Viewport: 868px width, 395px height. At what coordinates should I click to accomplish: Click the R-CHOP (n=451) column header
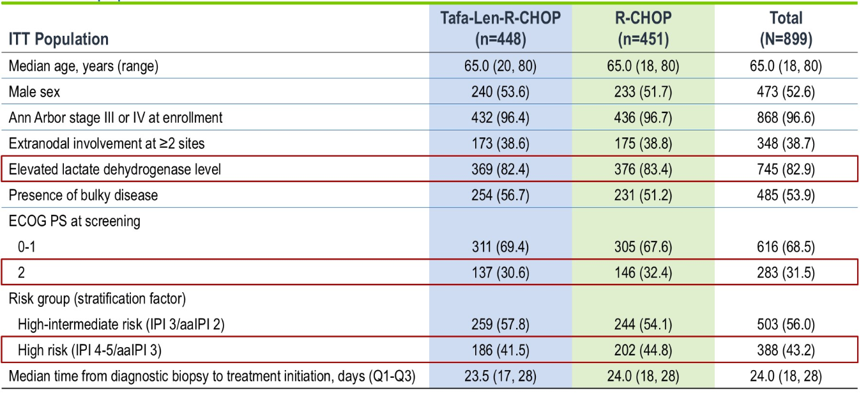click(644, 29)
